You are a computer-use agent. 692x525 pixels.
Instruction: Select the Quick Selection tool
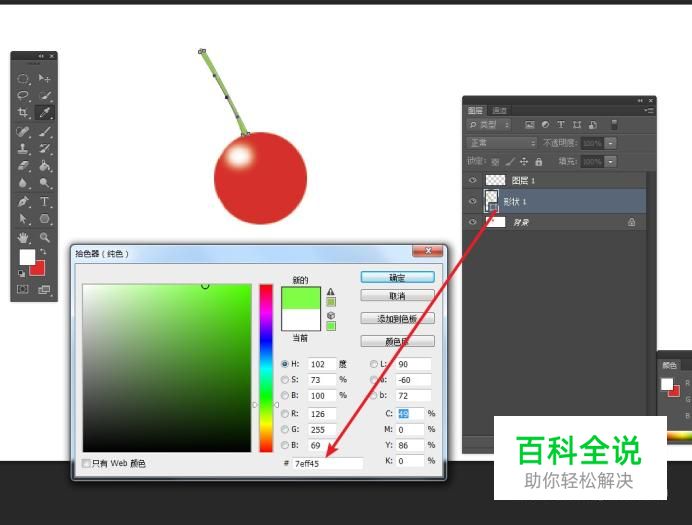tap(44, 95)
